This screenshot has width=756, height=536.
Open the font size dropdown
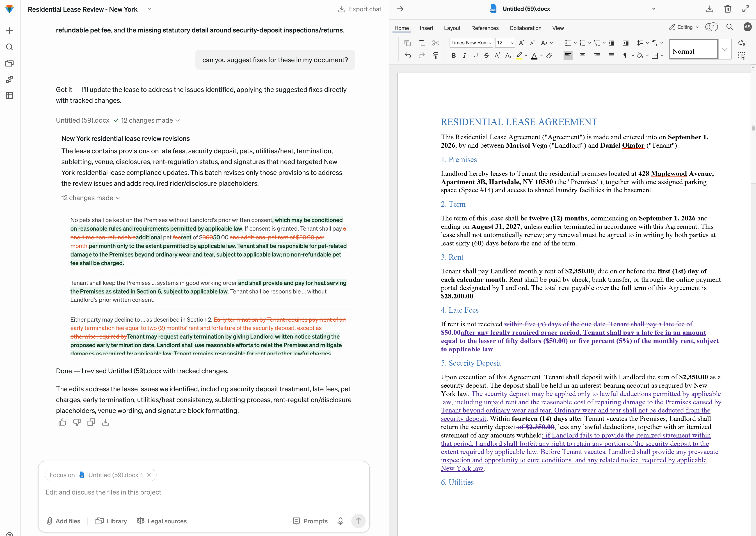point(512,43)
